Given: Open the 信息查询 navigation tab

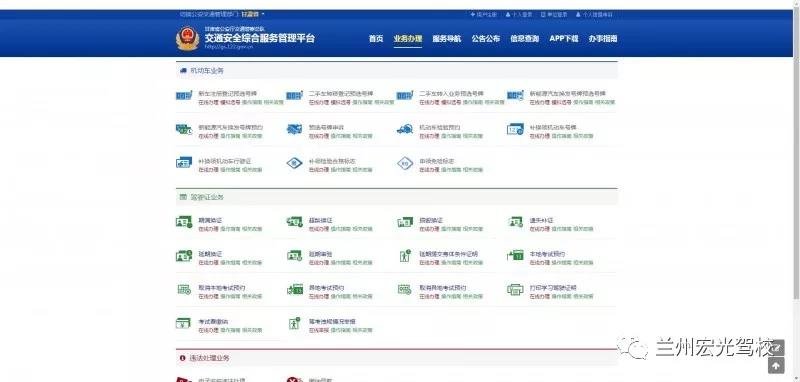Looking at the screenshot, I should coord(524,38).
